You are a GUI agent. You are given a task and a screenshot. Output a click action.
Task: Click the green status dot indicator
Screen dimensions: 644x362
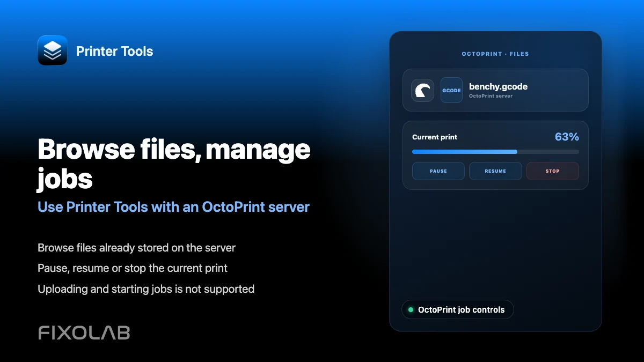coord(411,309)
